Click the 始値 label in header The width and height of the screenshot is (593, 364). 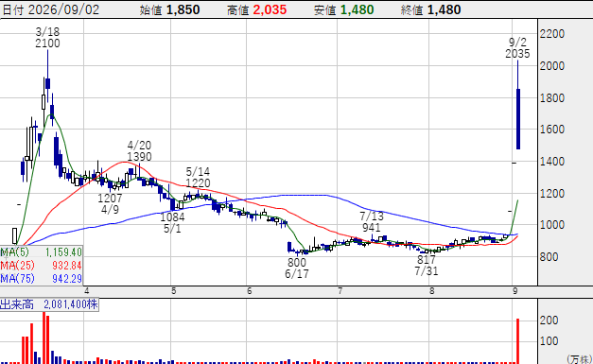point(150,10)
